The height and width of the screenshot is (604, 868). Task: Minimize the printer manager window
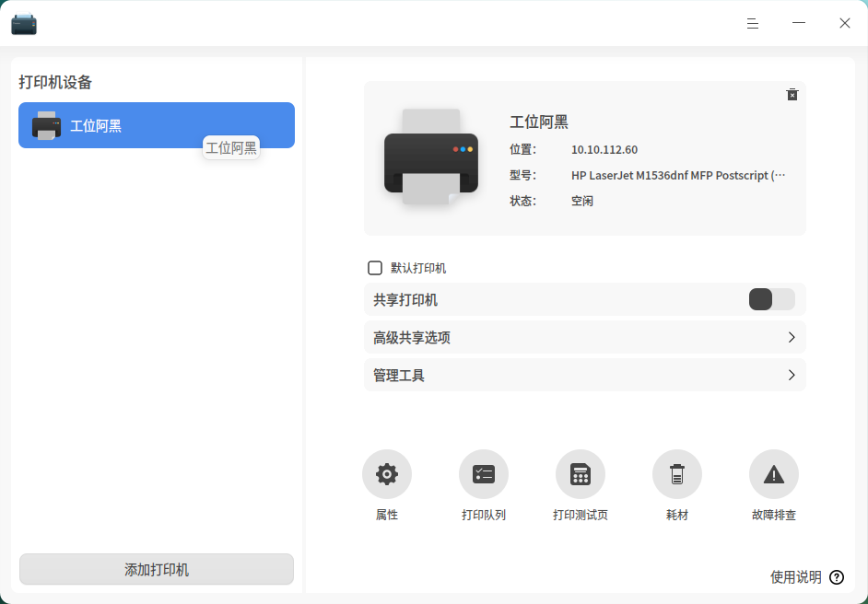pyautogui.click(x=798, y=23)
